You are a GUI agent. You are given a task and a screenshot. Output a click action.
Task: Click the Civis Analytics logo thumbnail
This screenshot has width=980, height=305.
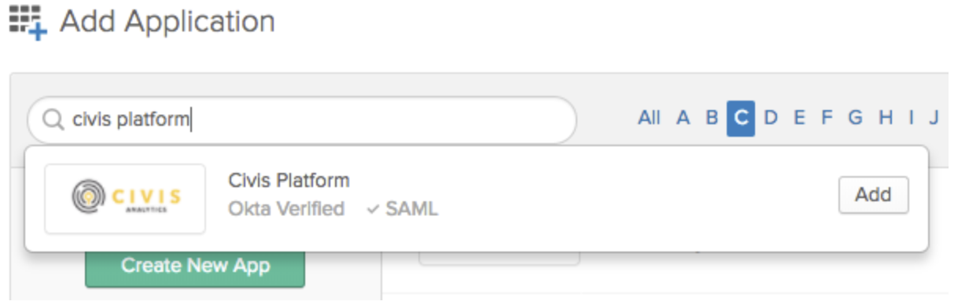pos(125,198)
